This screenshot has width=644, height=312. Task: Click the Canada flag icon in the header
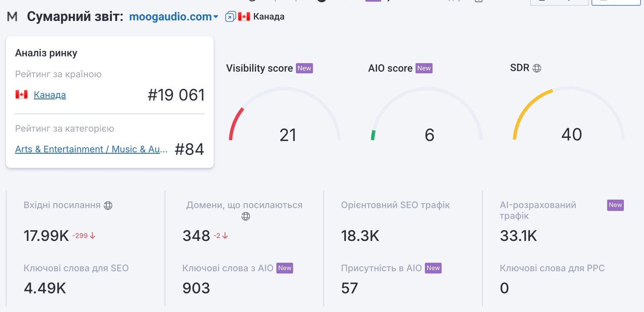pos(244,16)
